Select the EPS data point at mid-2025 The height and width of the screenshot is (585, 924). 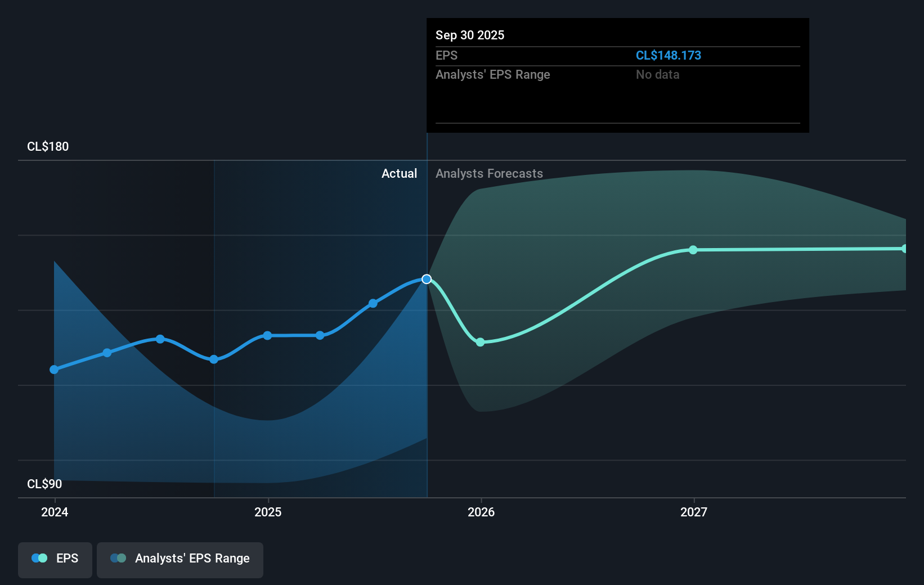(373, 303)
